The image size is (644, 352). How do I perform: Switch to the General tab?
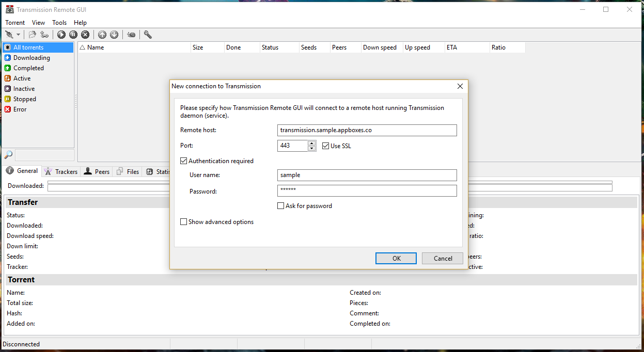(x=22, y=171)
